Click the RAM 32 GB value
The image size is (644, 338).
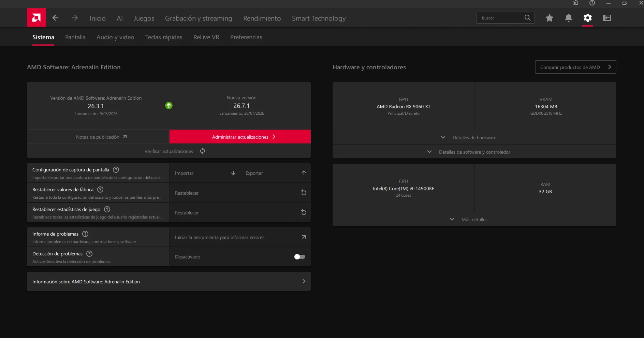click(545, 192)
